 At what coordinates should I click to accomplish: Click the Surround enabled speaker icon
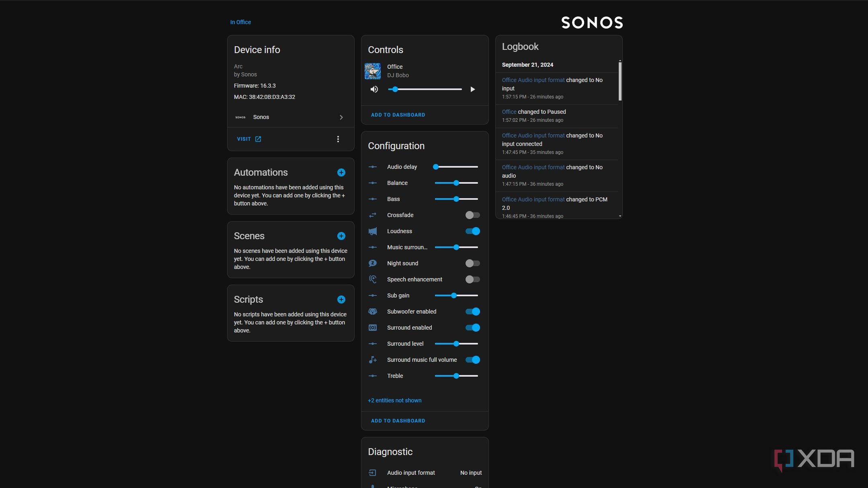(373, 328)
